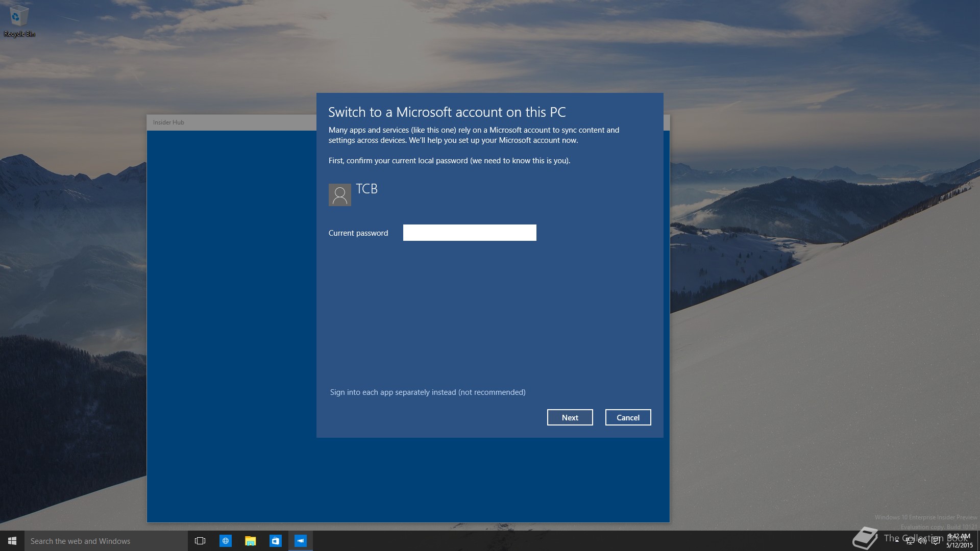Click the 'Switch to a Microsoft account' heading
The image size is (980, 551).
click(447, 112)
